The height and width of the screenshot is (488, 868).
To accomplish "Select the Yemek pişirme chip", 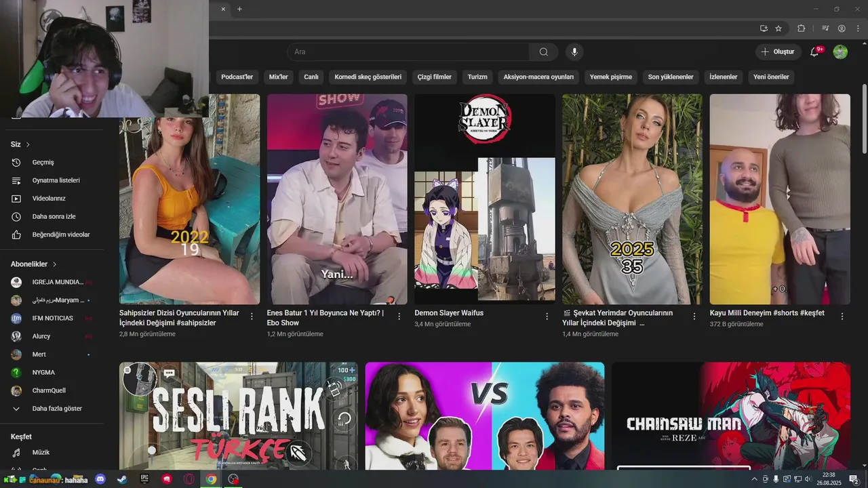I will 611,77.
